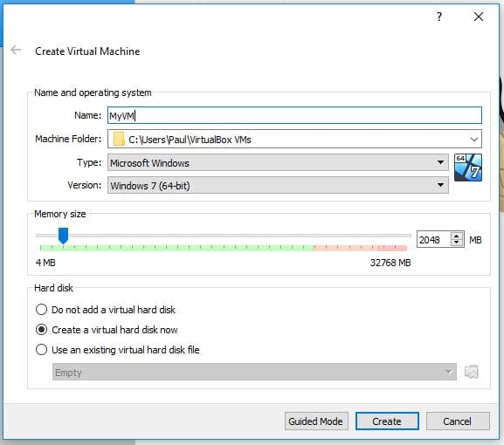The height and width of the screenshot is (445, 504).
Task: Click the Windows 7 64-bit OS icon
Action: coord(467,168)
